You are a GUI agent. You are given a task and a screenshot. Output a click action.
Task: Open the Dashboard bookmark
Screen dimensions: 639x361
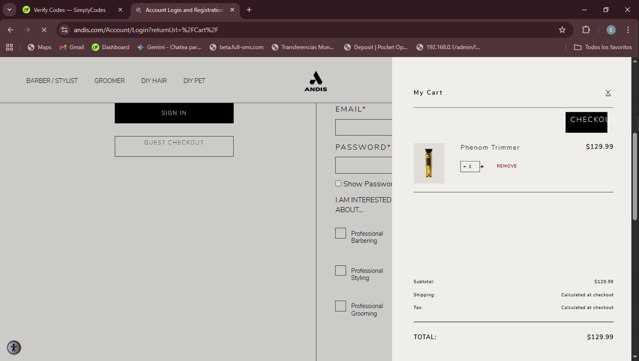click(x=110, y=47)
